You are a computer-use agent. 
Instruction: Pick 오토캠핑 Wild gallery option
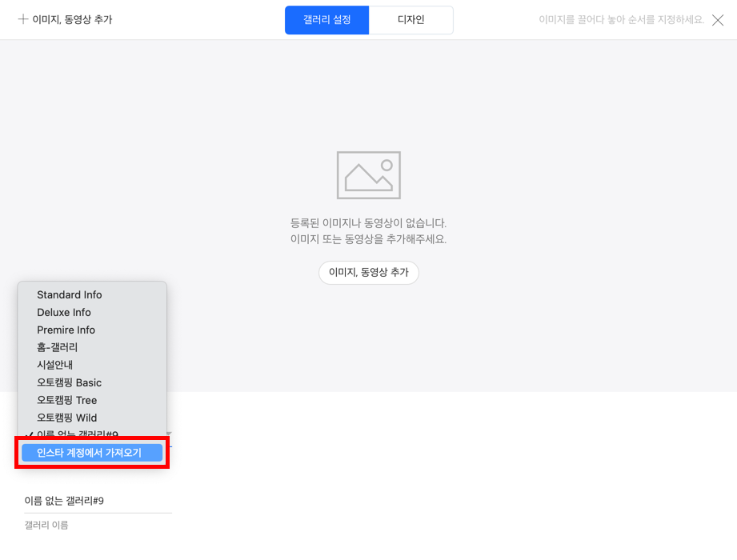point(92,418)
